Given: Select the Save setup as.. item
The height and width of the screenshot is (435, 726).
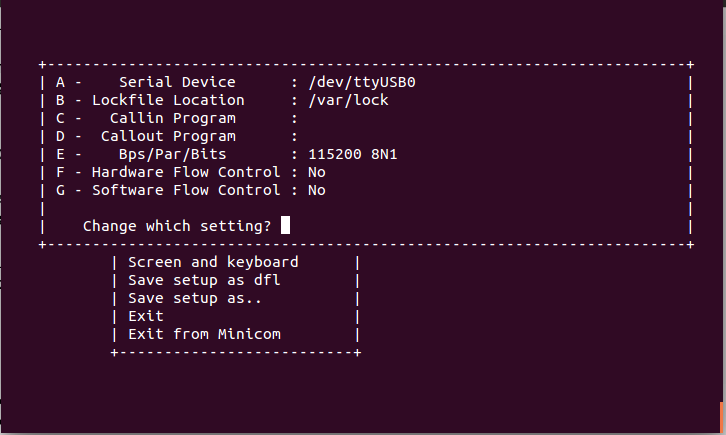Looking at the screenshot, I should [x=195, y=298].
